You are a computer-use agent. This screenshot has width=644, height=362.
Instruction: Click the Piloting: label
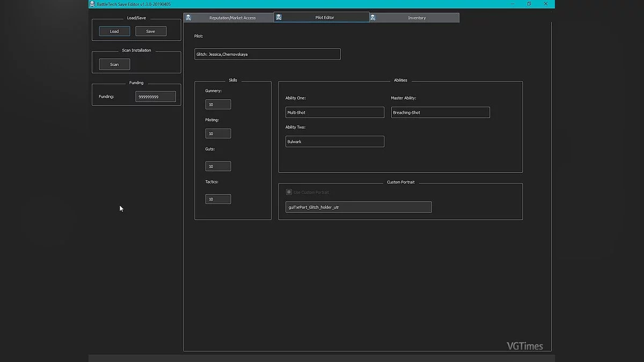(x=212, y=120)
